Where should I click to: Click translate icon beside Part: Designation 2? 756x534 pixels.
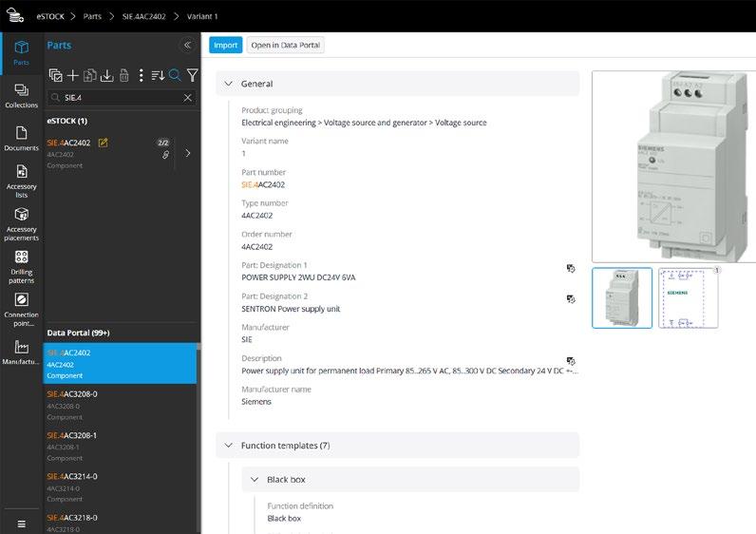click(571, 299)
